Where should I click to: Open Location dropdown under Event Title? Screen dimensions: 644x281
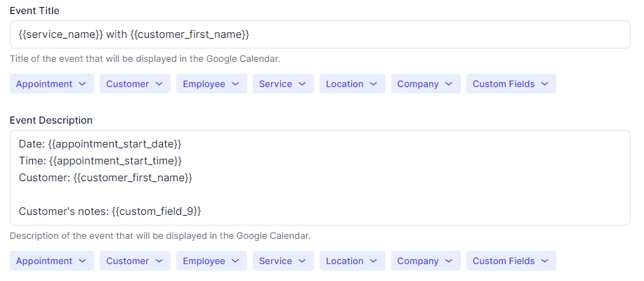pos(352,84)
